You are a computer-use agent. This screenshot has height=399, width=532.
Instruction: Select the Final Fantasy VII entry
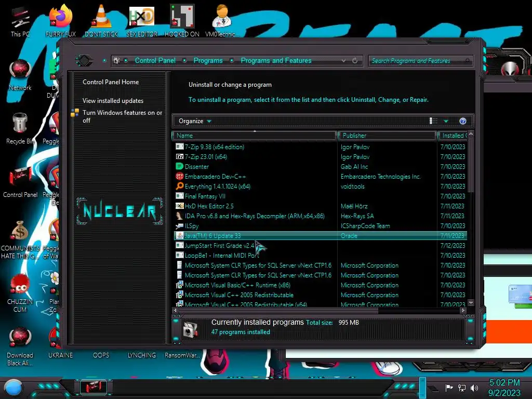[320, 196]
